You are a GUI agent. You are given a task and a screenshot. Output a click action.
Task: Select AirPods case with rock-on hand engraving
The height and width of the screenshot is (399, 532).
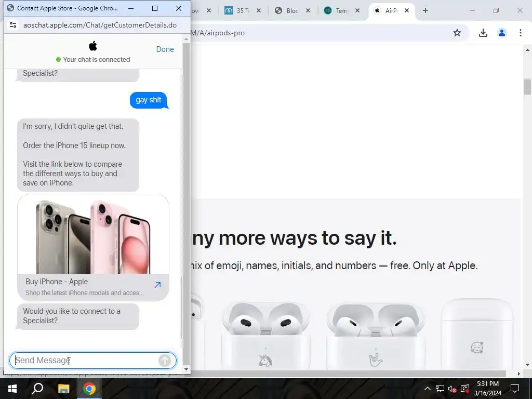pyautogui.click(x=376, y=335)
